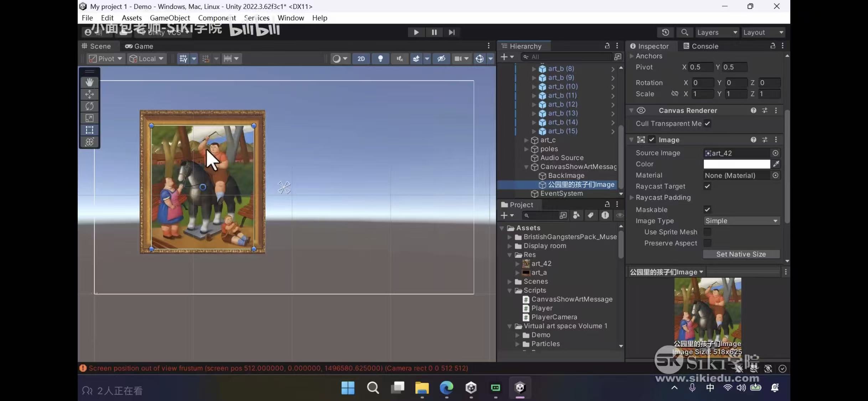The height and width of the screenshot is (401, 868).
Task: Toggle scene audio mute icon
Action: pos(399,58)
